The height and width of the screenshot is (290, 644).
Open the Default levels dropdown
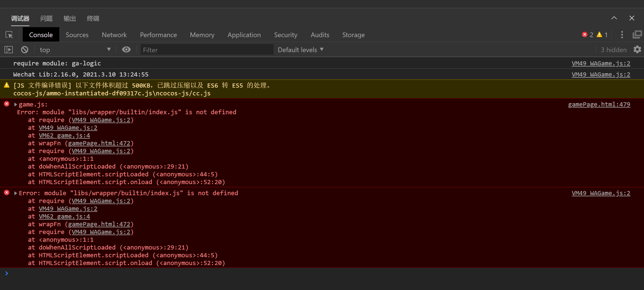301,50
